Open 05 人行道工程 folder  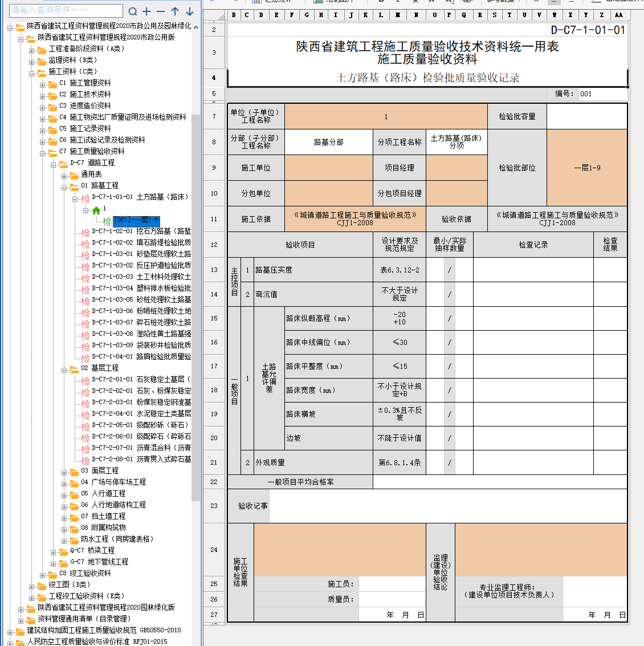click(103, 493)
